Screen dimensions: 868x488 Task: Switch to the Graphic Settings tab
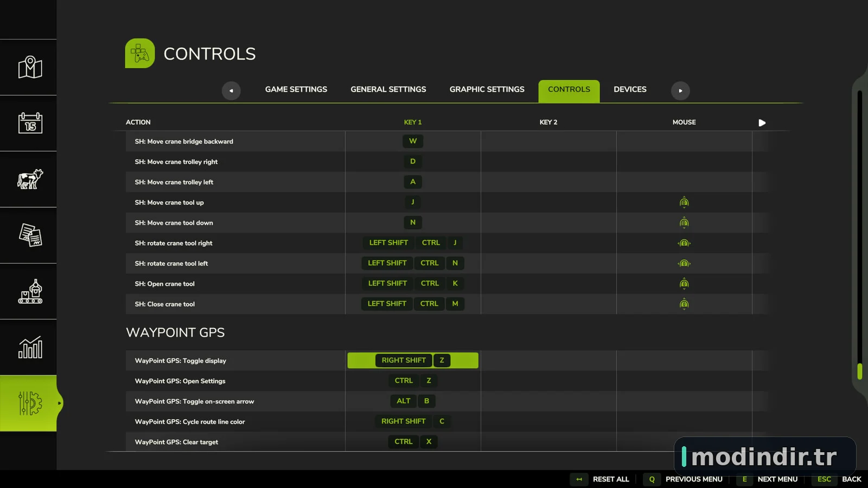[x=487, y=89]
